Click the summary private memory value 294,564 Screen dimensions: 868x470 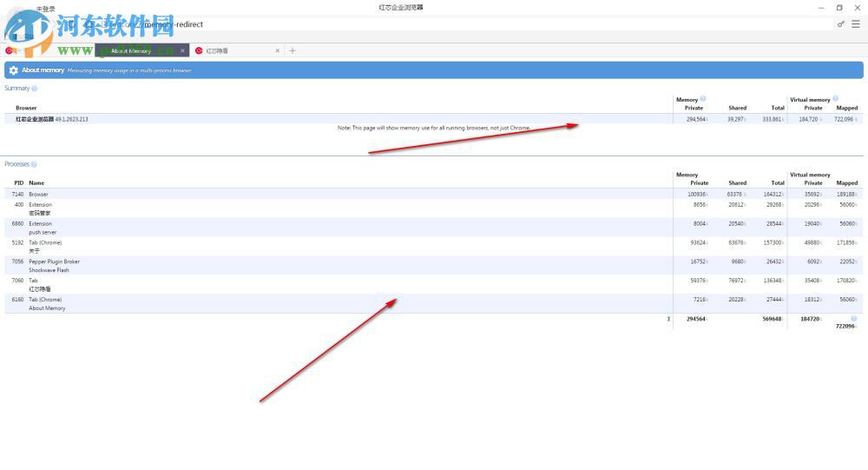[x=696, y=119]
